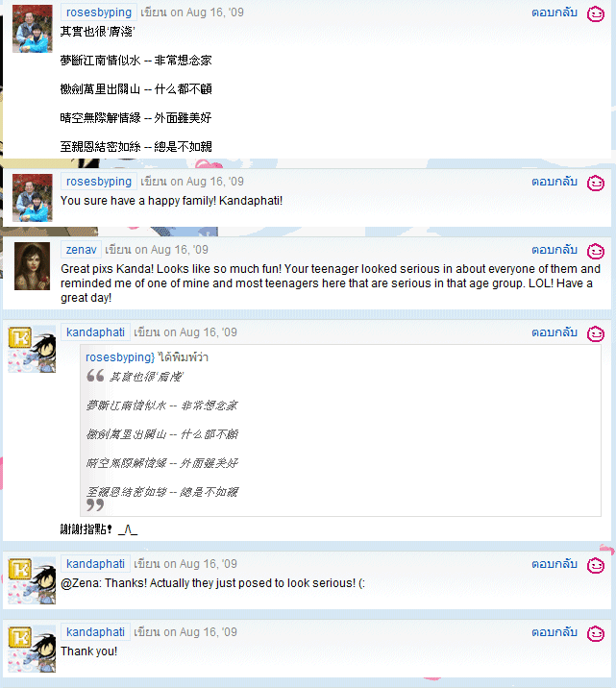Click ตอบกลับ reply link on zenav's comment
The image size is (616, 688).
tap(554, 250)
